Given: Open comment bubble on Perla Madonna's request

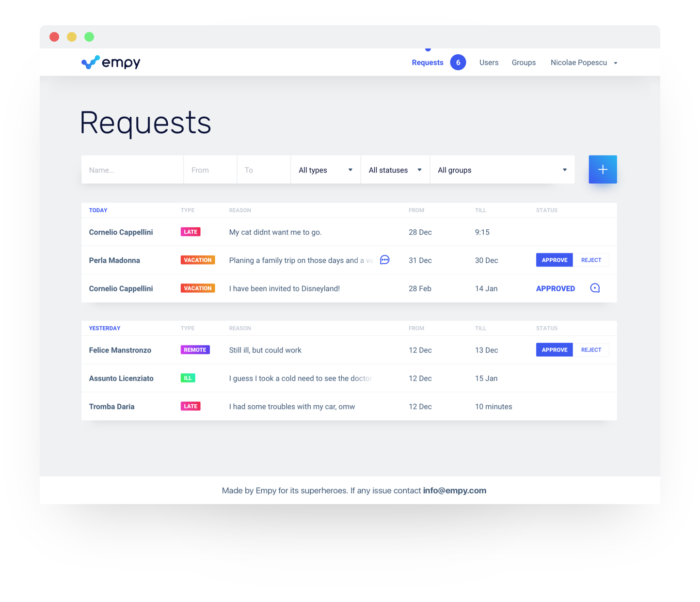Looking at the screenshot, I should (x=384, y=260).
